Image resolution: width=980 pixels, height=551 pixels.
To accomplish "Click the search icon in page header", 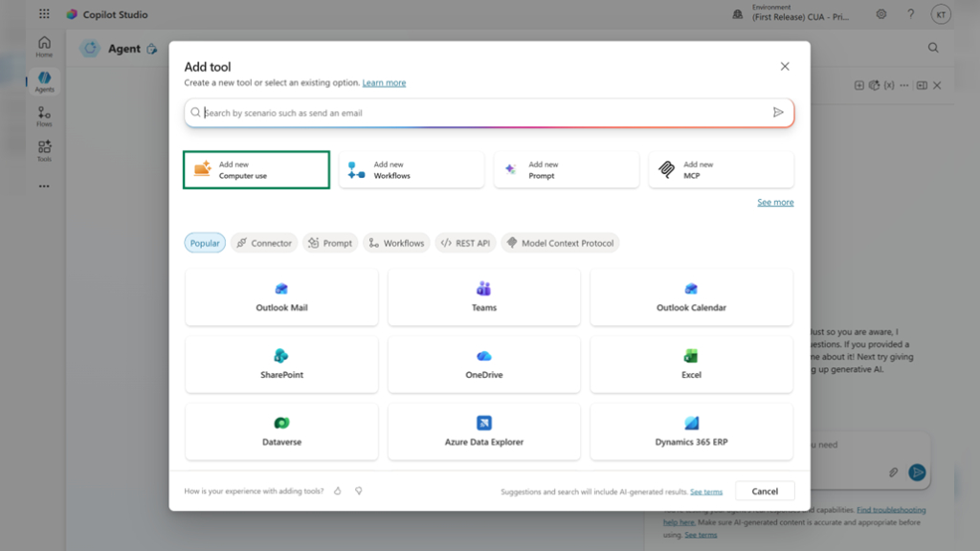I will (x=933, y=48).
